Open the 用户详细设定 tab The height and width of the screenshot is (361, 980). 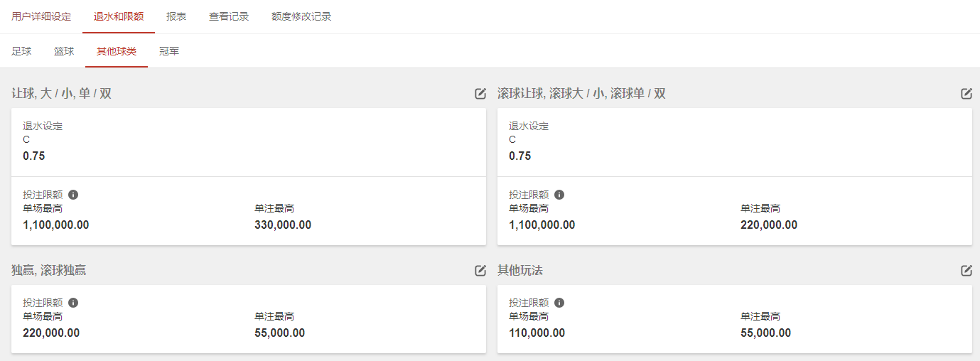[x=41, y=16]
